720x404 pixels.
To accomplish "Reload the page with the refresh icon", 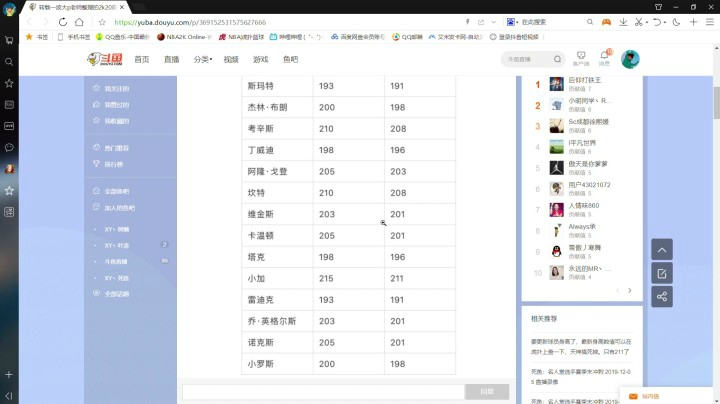I will click(x=63, y=22).
